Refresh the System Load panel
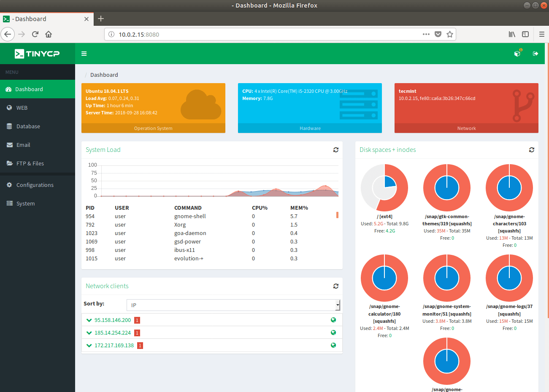The width and height of the screenshot is (549, 392). point(336,150)
